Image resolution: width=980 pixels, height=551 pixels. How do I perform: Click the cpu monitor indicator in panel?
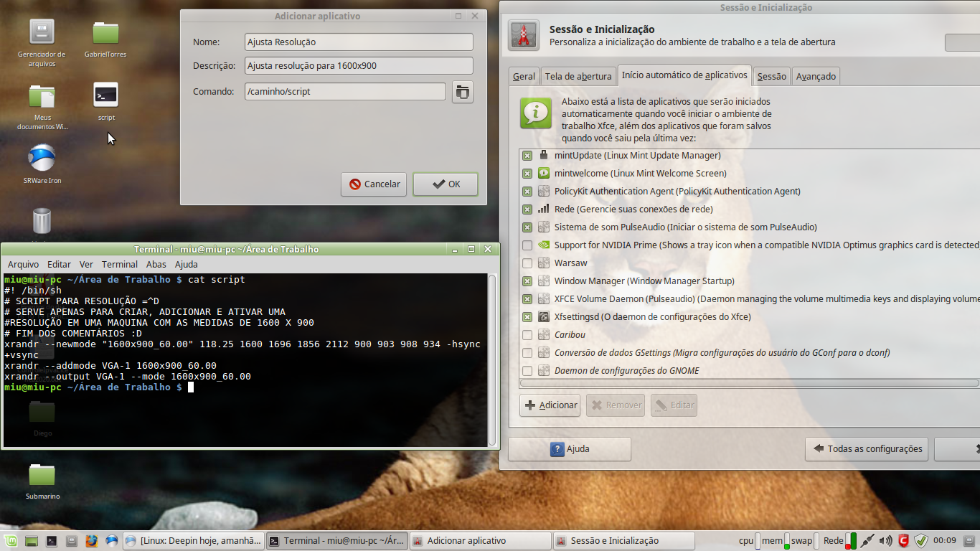(758, 541)
